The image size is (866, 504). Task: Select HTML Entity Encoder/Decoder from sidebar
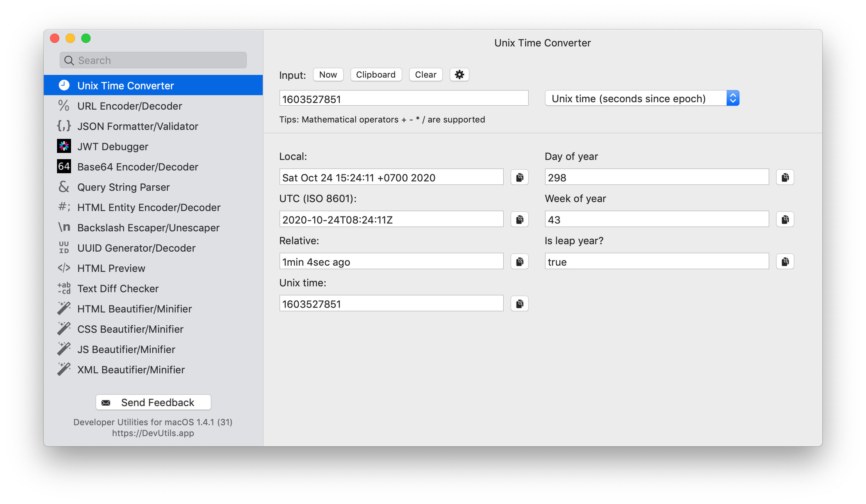[148, 207]
